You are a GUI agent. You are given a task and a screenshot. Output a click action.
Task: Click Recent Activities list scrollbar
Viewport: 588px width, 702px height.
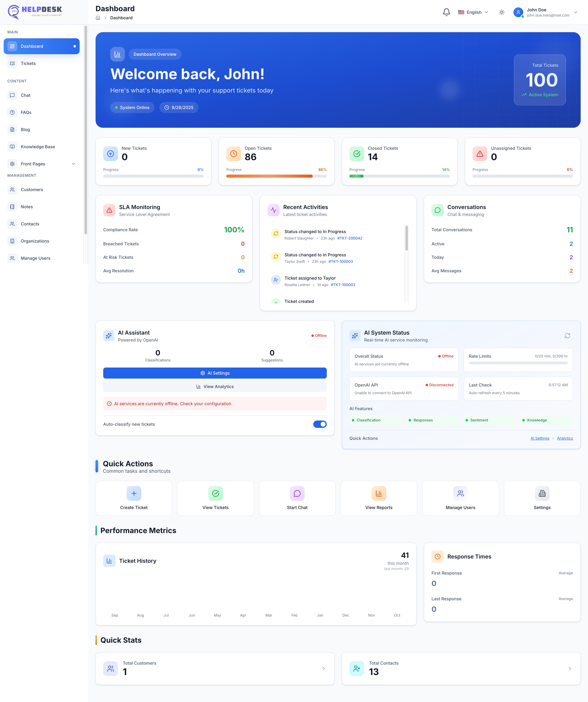[x=407, y=238]
